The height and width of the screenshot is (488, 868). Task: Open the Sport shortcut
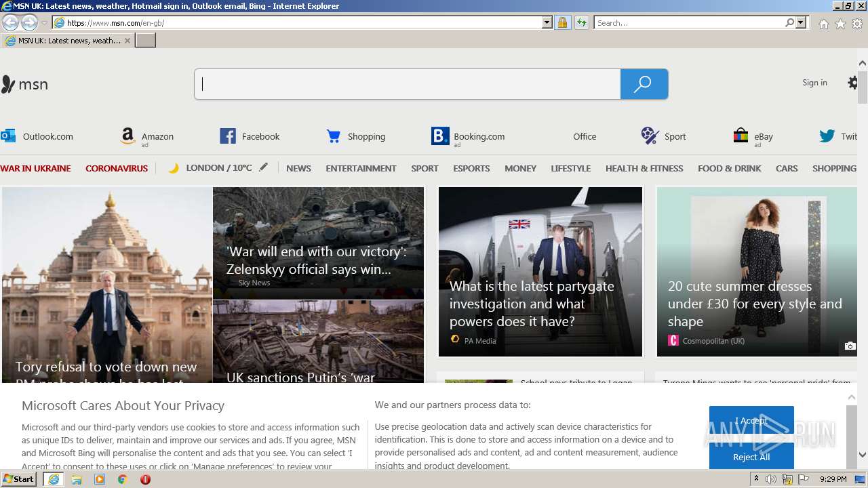663,136
